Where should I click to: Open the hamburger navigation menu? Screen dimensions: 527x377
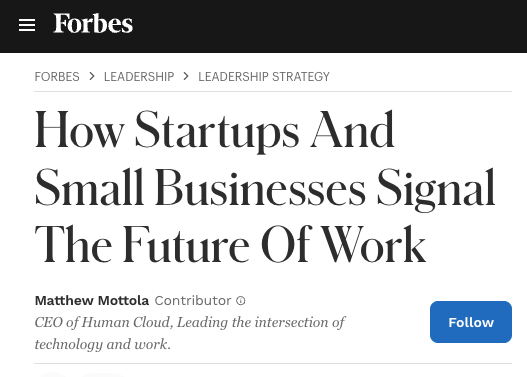coord(27,25)
